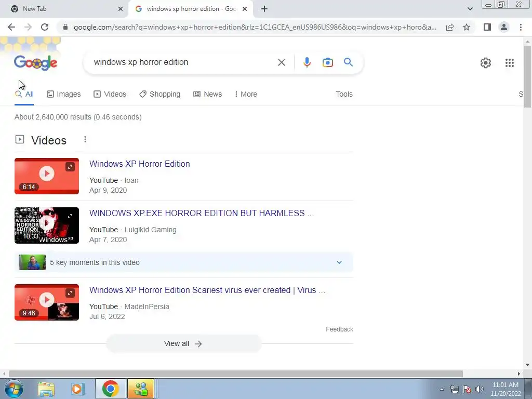Clear the search box text
Image resolution: width=532 pixels, height=399 pixels.
pyautogui.click(x=281, y=62)
